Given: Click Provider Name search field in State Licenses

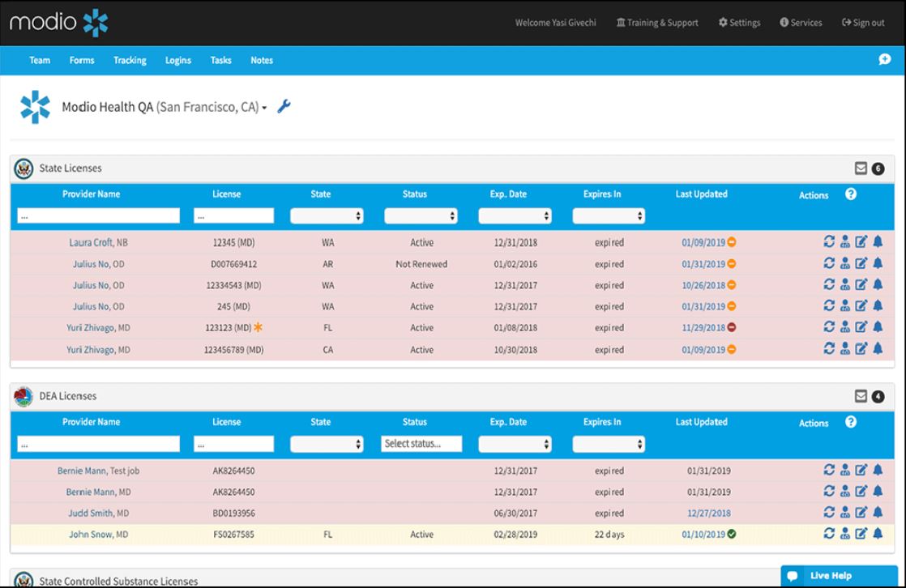Looking at the screenshot, I should pyautogui.click(x=98, y=216).
